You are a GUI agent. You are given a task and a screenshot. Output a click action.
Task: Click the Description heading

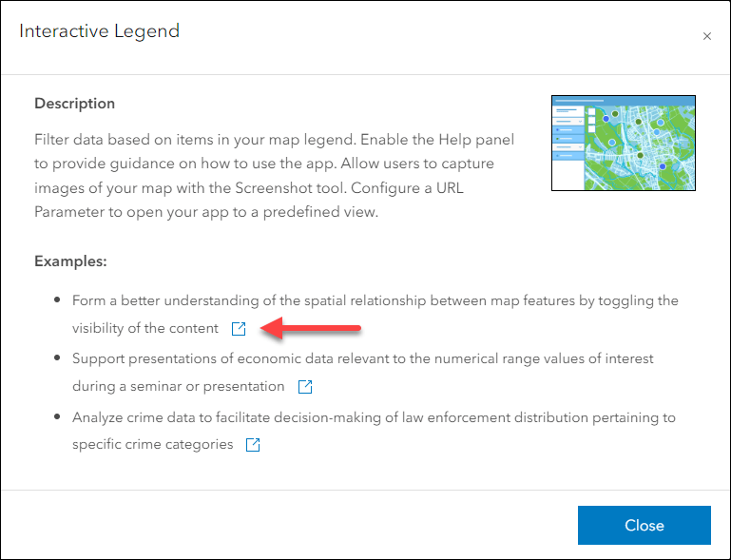click(x=74, y=103)
